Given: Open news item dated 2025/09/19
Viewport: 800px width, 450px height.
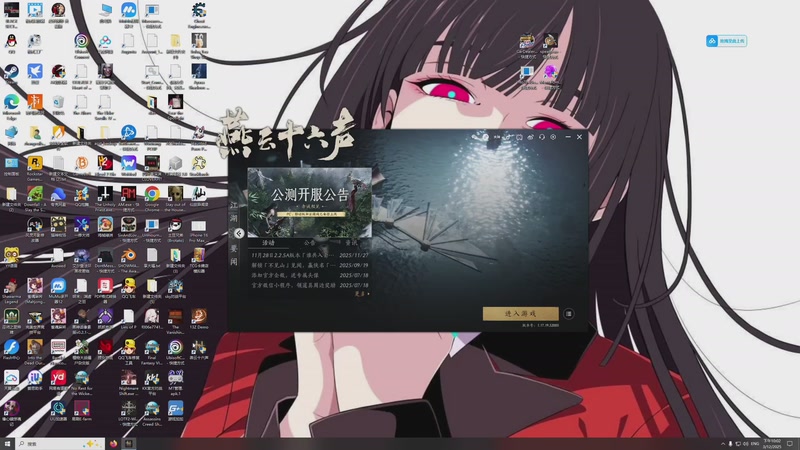Looking at the screenshot, I should 310,265.
